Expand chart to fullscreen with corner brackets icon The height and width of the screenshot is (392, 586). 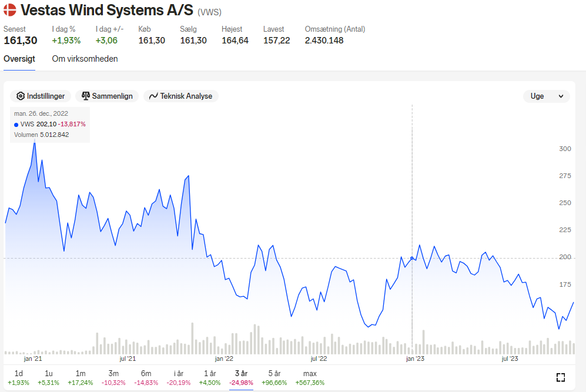pos(560,377)
